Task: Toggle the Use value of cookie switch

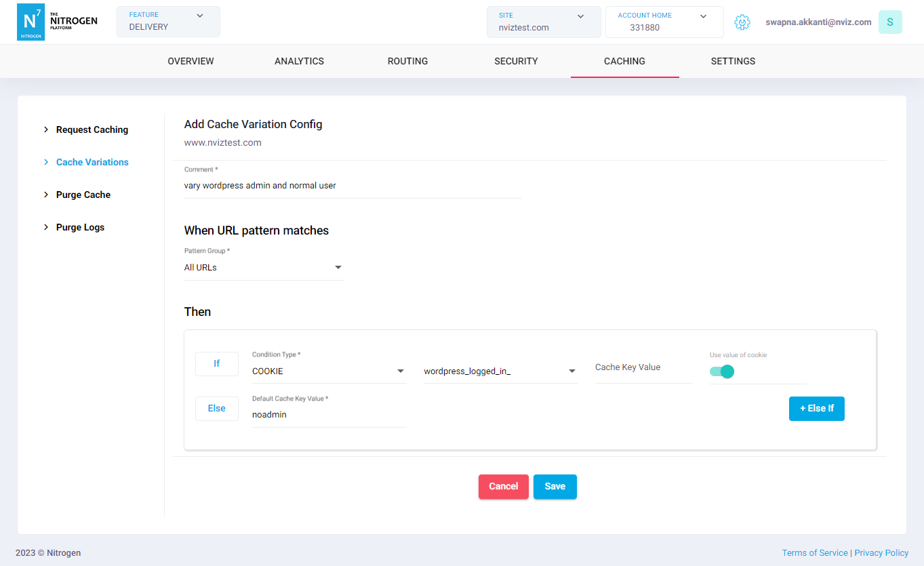Action: 722,371
